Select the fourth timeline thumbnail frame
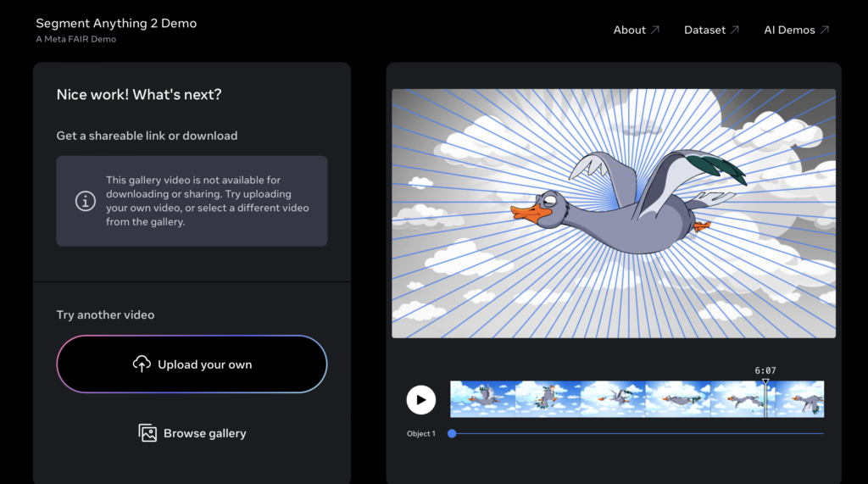The width and height of the screenshot is (868, 484). 678,398
